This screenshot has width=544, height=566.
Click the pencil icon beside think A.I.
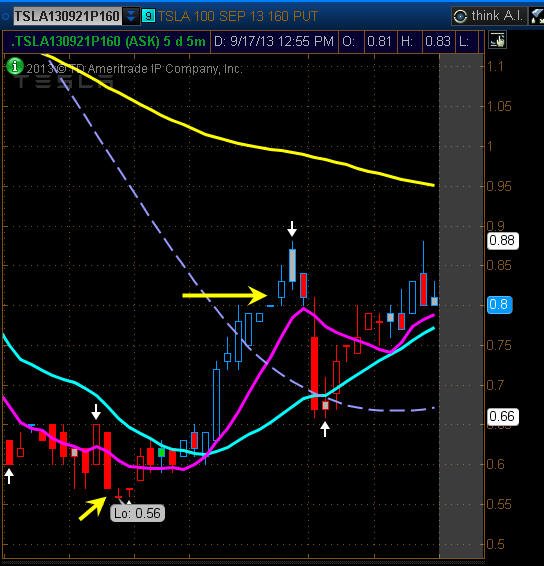point(537,17)
